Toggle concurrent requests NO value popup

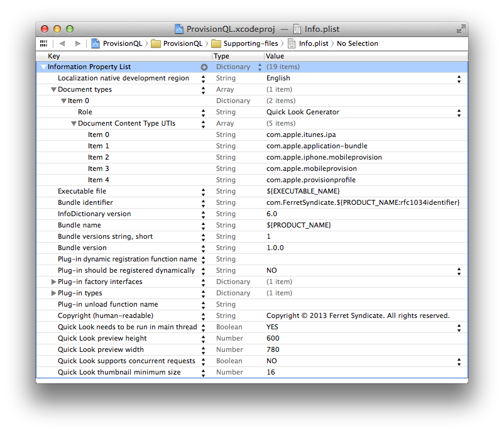coord(459,361)
